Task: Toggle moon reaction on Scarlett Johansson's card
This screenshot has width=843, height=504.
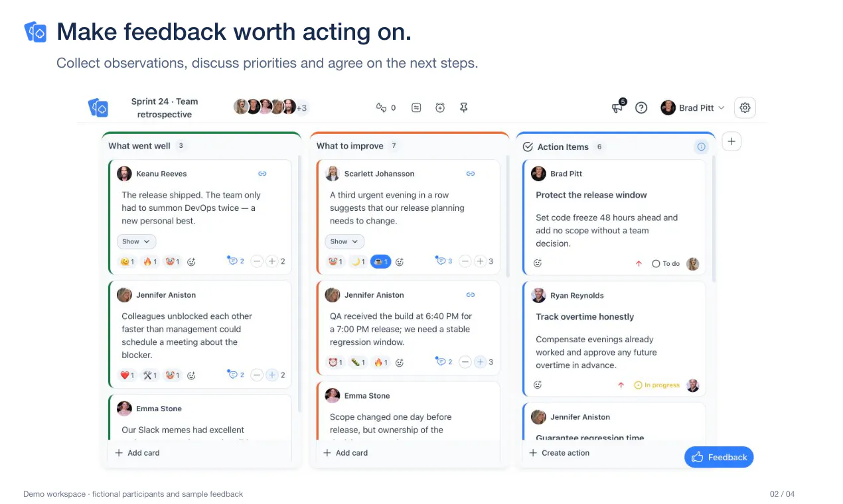Action: pos(358,262)
